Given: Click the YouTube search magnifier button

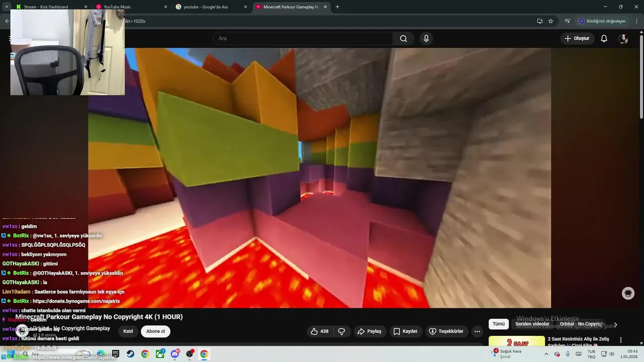Looking at the screenshot, I should click(x=404, y=39).
